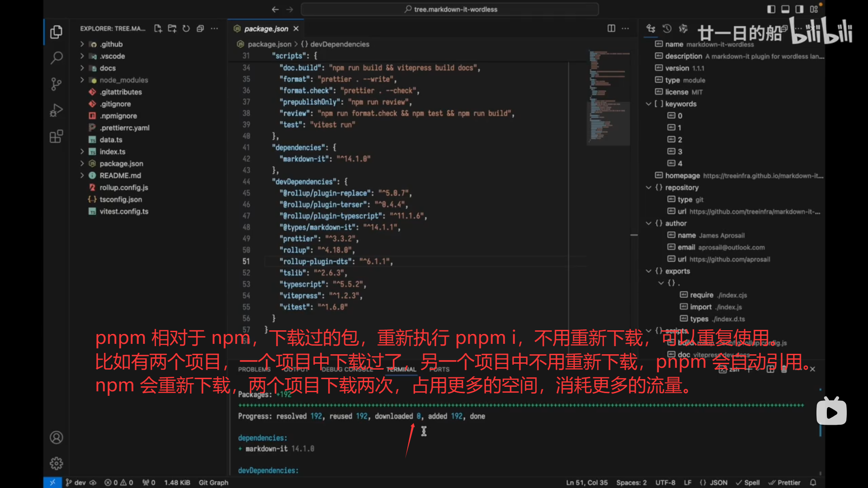Image resolution: width=868 pixels, height=488 pixels.
Task: Open the Source Control view
Action: coord(56,84)
